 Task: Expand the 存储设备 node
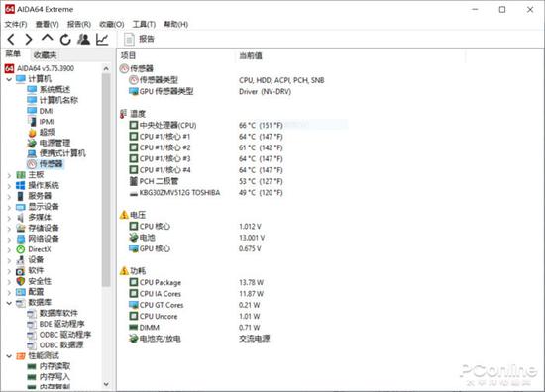[x=9, y=228]
